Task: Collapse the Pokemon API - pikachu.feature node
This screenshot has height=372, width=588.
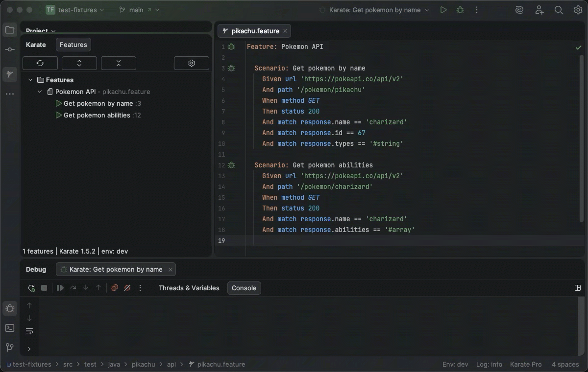Action: click(x=40, y=92)
